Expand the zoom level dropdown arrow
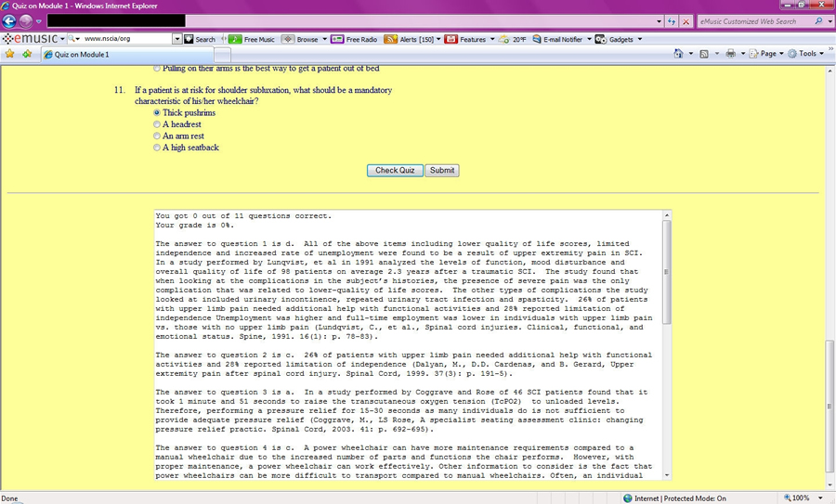 coord(820,498)
